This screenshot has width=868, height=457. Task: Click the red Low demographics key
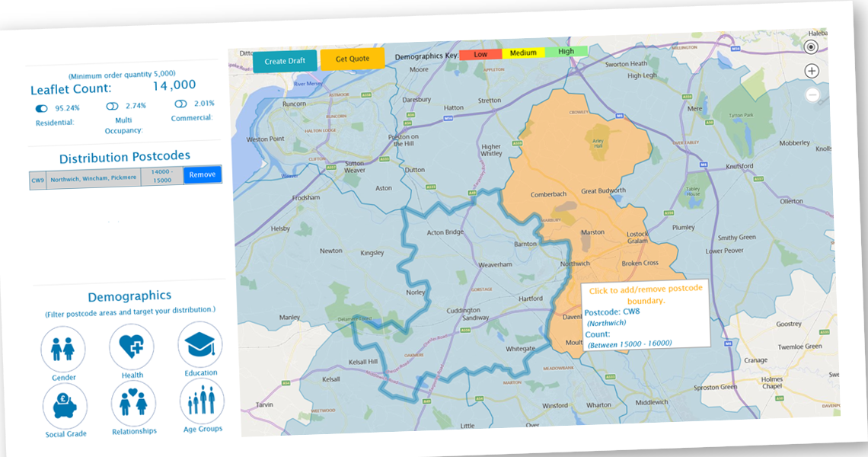pyautogui.click(x=481, y=54)
